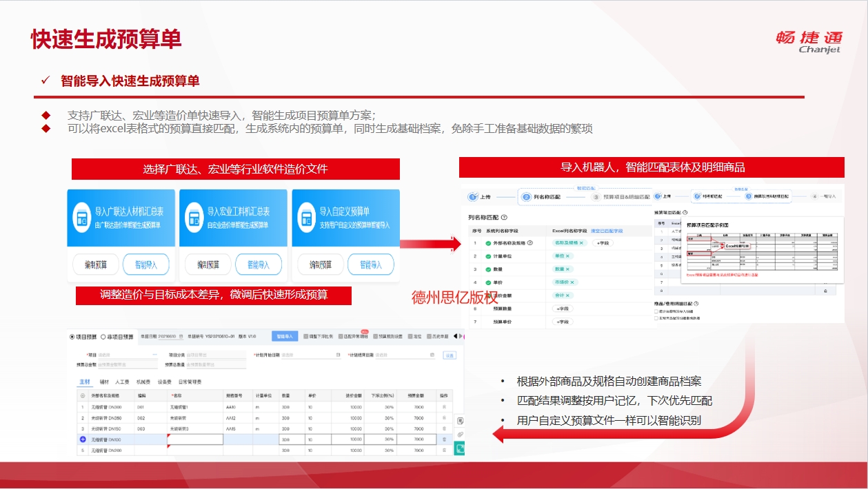868x489 pixels.
Task: Click 智能导入 on the 宏业 card
Action: 258,264
